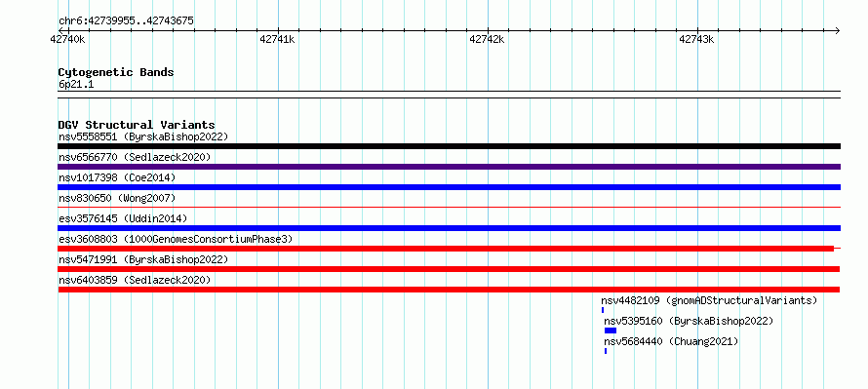The image size is (868, 389).
Task: Click the nsv1017398 (Coe2014) label
Action: coord(117,177)
